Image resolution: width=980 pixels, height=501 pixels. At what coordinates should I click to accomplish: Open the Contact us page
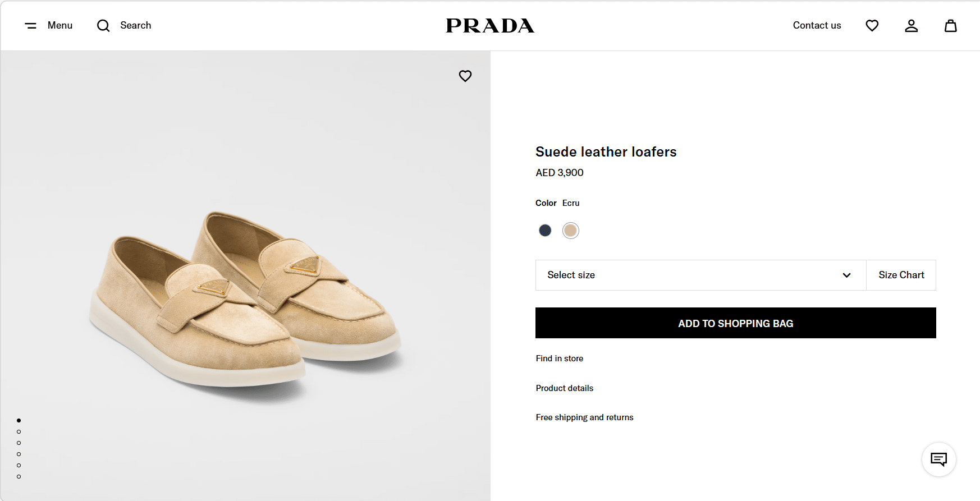817,26
